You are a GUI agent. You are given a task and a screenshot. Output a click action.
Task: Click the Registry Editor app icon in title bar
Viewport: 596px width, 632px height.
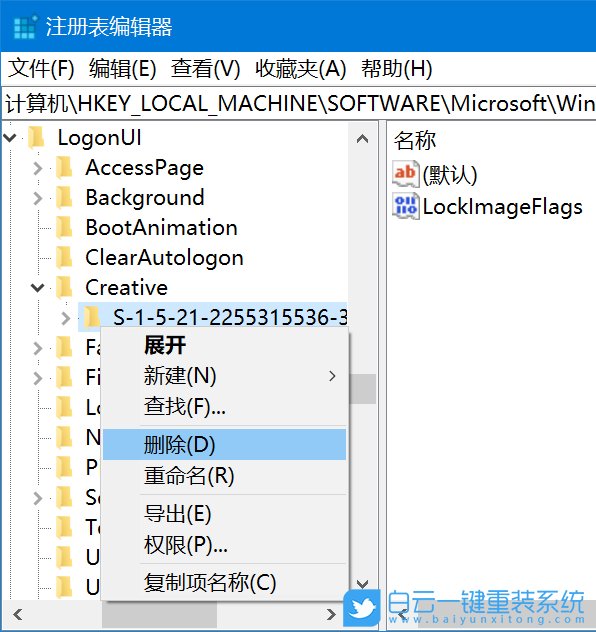pyautogui.click(x=25, y=27)
